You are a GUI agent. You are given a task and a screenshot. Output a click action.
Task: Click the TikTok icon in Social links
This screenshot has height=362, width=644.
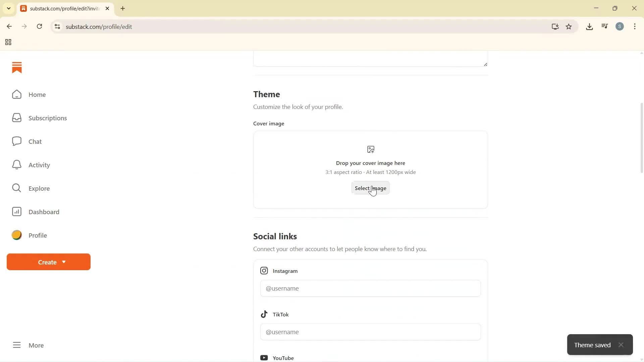264,314
